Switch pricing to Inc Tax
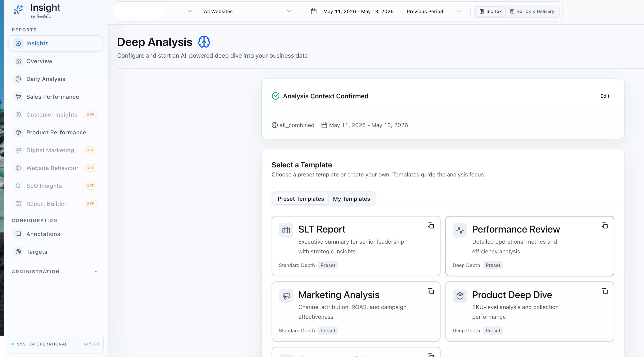The width and height of the screenshot is (644, 357). 491,12
